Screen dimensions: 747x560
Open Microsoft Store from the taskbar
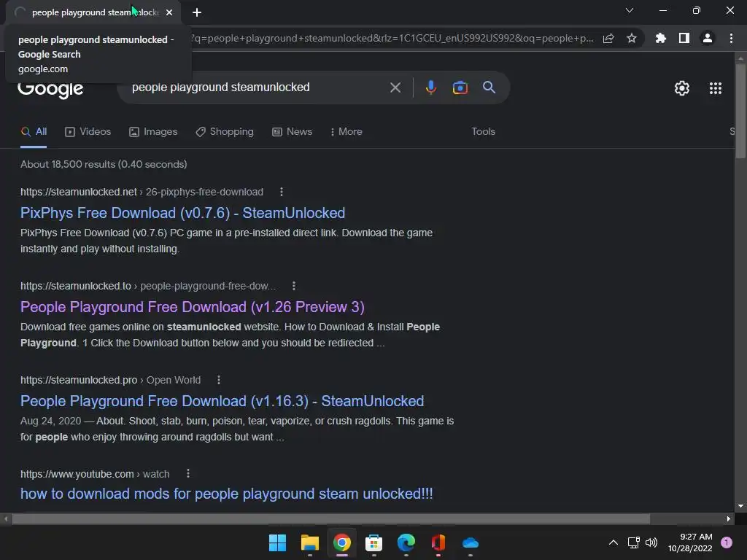[x=374, y=542]
